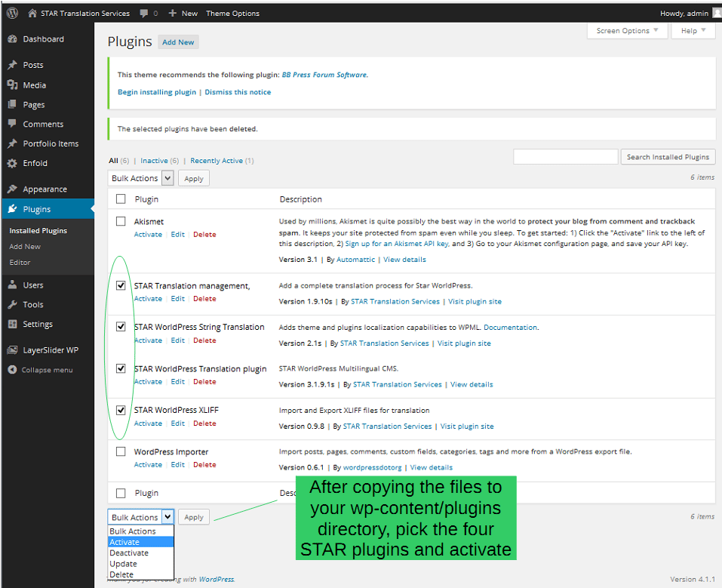Image resolution: width=722 pixels, height=588 pixels.
Task: Open the plugin Editor submenu item
Action: [x=20, y=263]
